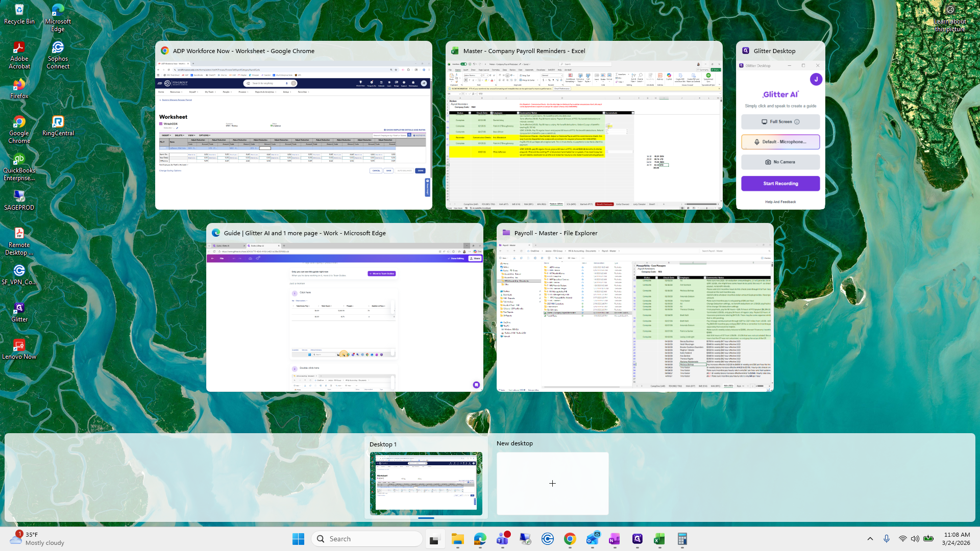Click the Start Recording button
Screen dimensions: 980x551
pyautogui.click(x=780, y=183)
